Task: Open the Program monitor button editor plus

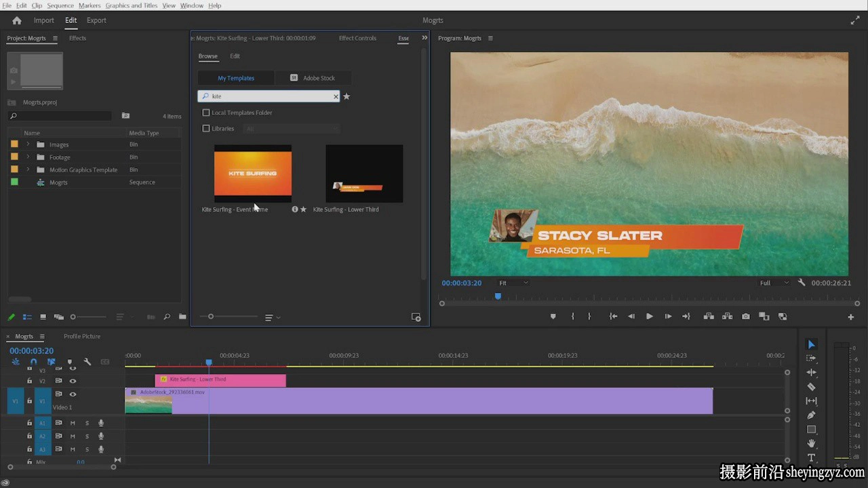Action: 851,317
